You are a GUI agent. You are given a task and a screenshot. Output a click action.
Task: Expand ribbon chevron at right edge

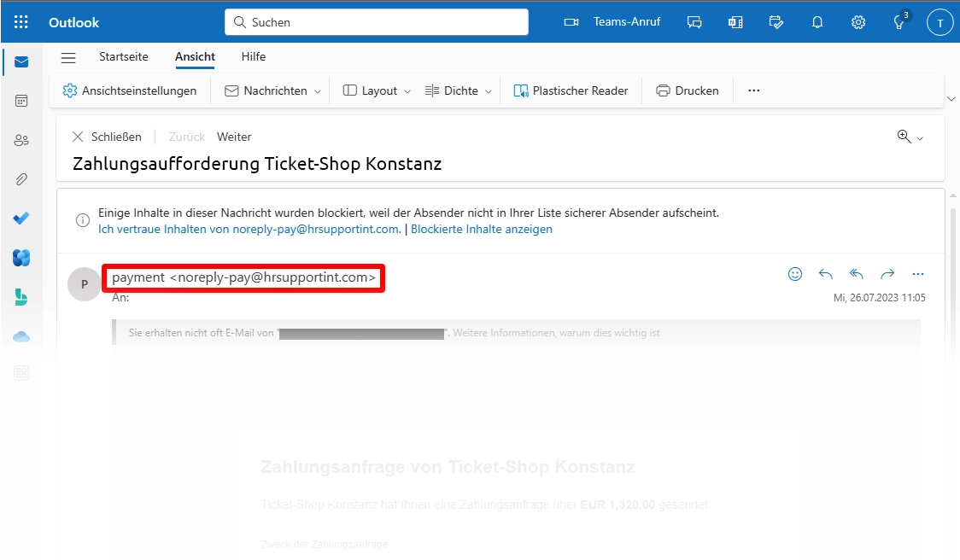(951, 98)
